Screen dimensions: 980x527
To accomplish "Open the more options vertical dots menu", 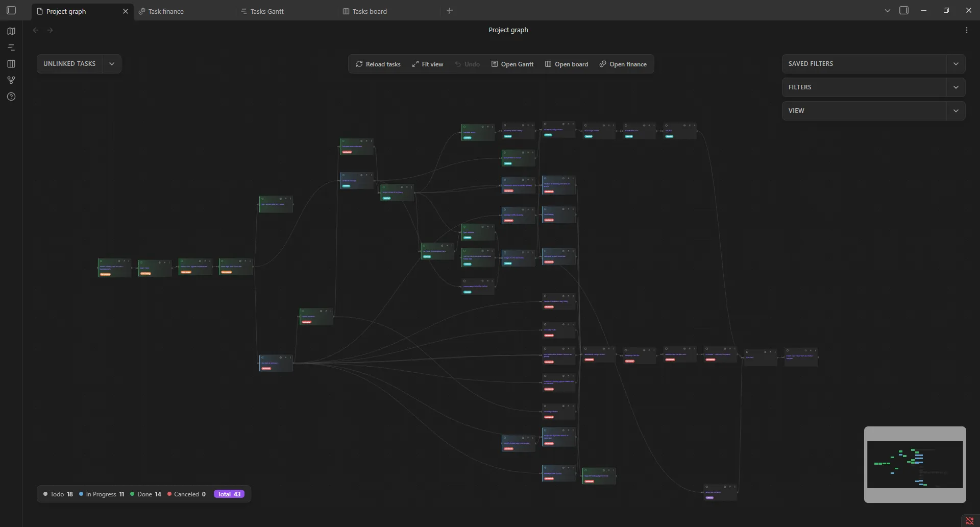I will coord(966,30).
